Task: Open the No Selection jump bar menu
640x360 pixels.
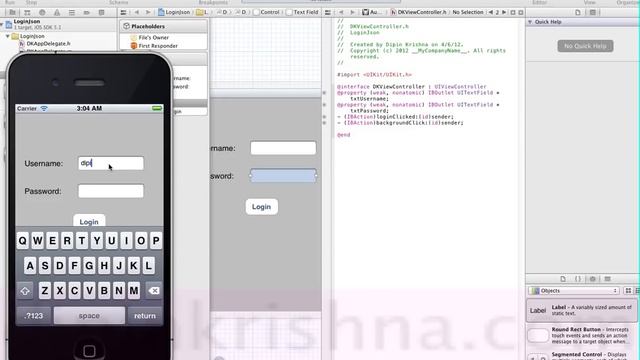Action: 468,12
